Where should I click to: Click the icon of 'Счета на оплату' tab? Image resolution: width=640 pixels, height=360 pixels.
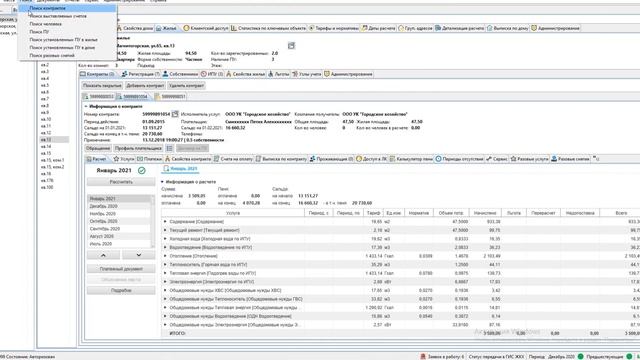tap(217, 159)
